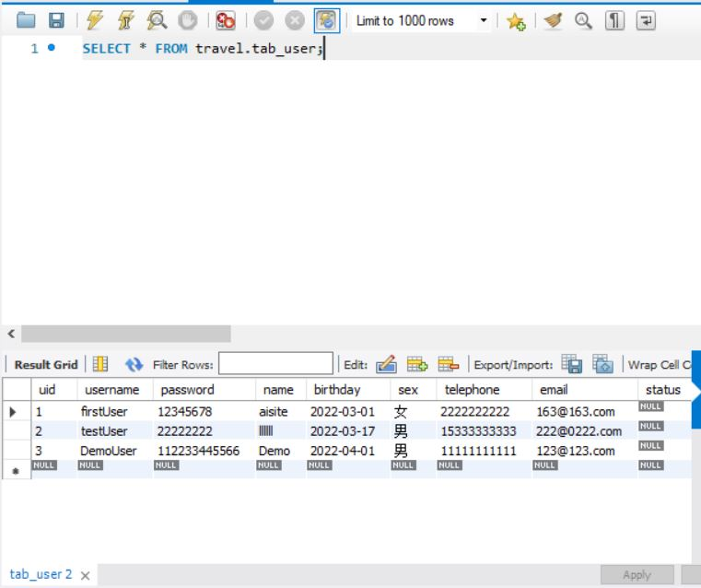Commit transaction checkmark icon
The width and height of the screenshot is (701, 588).
pyautogui.click(x=263, y=20)
